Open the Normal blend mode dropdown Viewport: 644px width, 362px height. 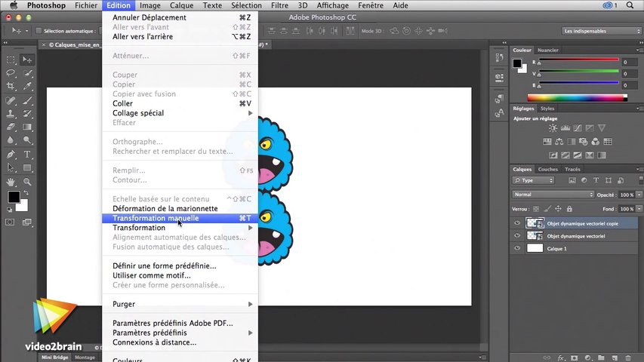tap(553, 195)
